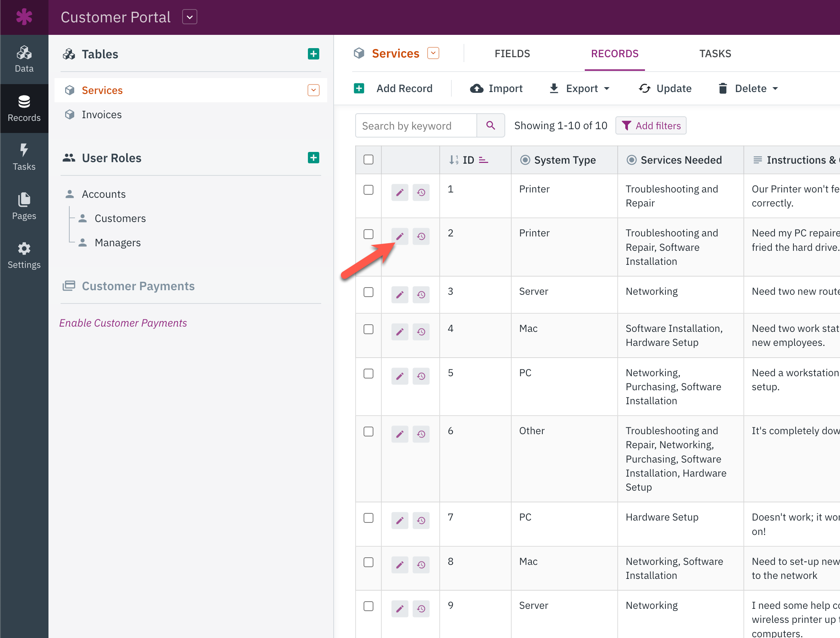840x638 pixels.
Task: Click the Import button
Action: click(x=496, y=89)
